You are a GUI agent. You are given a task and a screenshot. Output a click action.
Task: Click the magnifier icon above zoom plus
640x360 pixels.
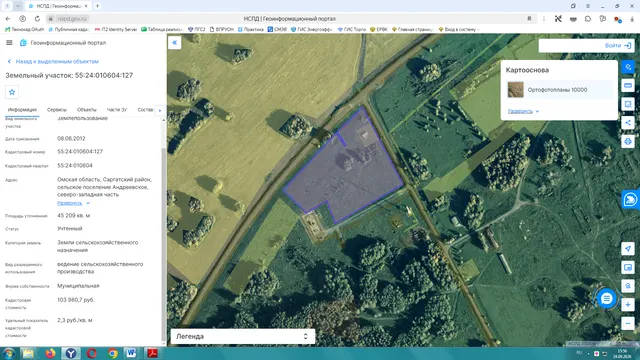click(x=628, y=286)
